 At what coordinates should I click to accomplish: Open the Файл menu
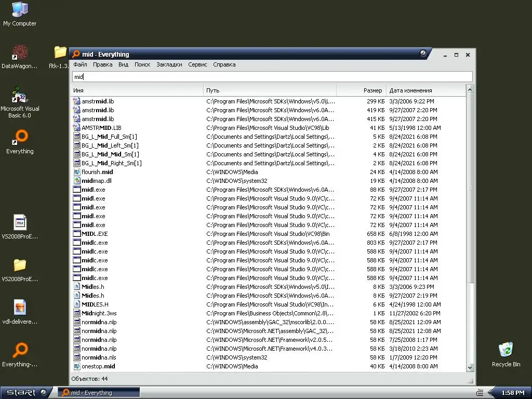tap(80, 64)
